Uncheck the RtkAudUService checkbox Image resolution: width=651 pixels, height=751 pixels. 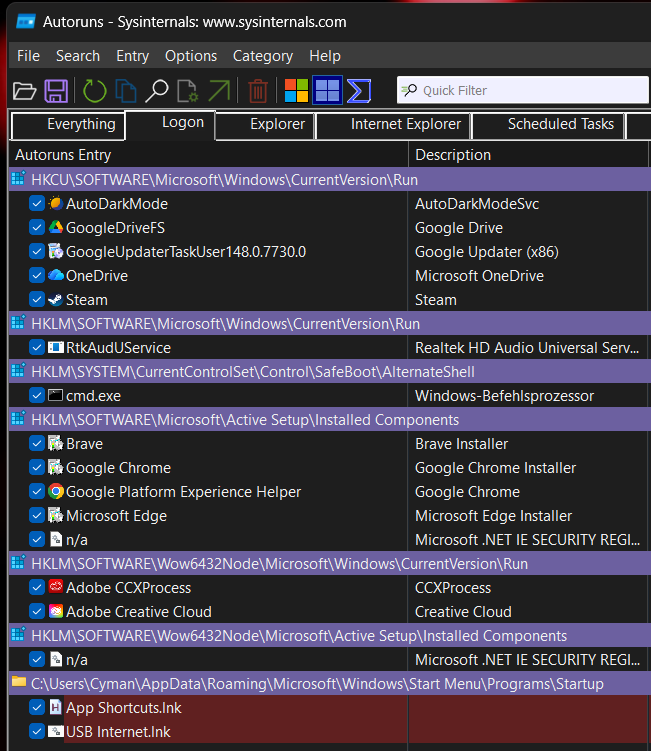pos(37,347)
